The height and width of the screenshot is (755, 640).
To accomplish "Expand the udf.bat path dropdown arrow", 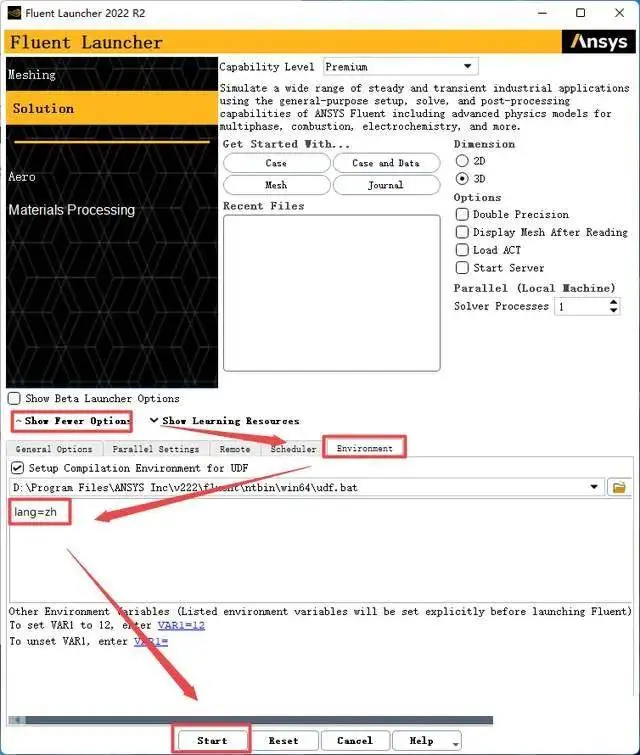I will click(594, 487).
